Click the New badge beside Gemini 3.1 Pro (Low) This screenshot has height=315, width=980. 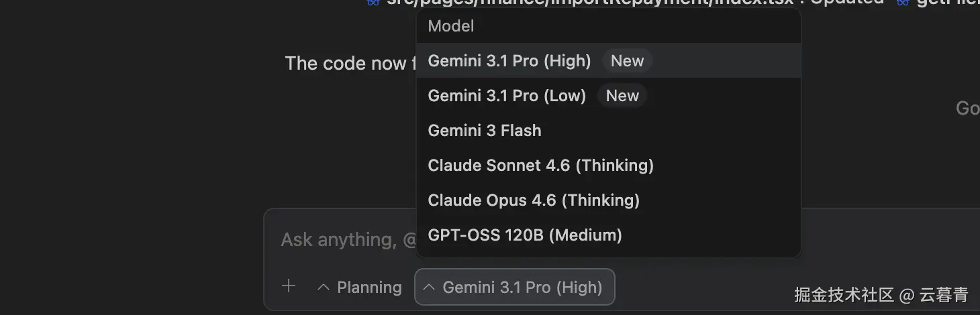622,96
